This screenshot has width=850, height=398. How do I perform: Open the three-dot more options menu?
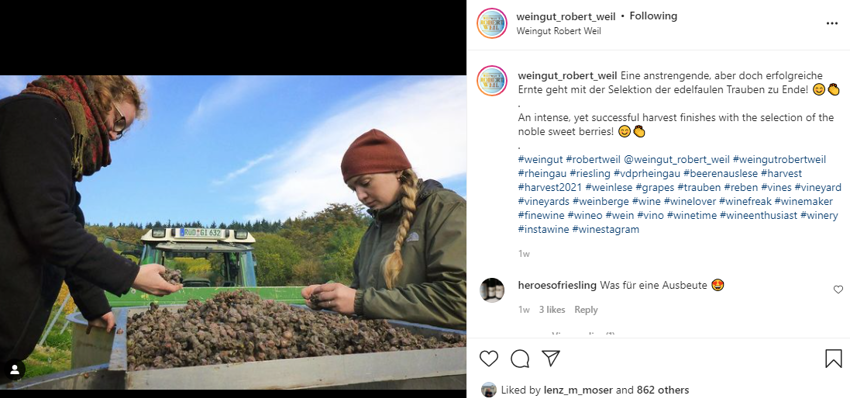tap(832, 23)
